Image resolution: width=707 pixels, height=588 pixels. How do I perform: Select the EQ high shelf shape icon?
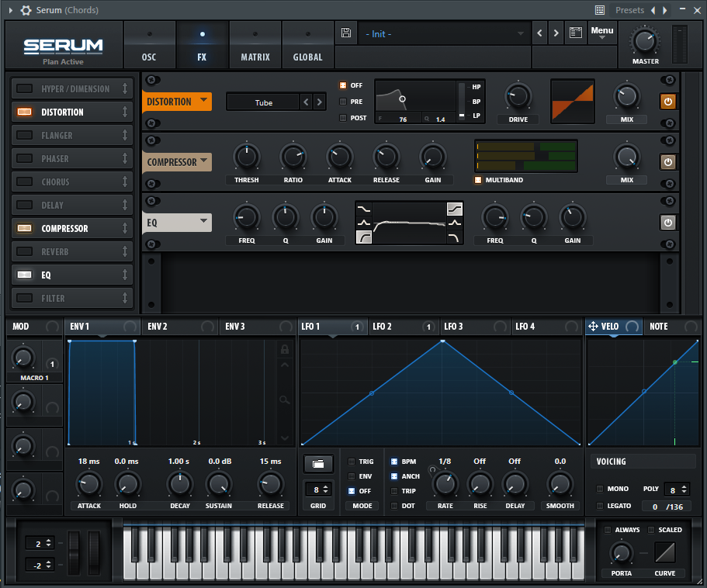pyautogui.click(x=455, y=209)
